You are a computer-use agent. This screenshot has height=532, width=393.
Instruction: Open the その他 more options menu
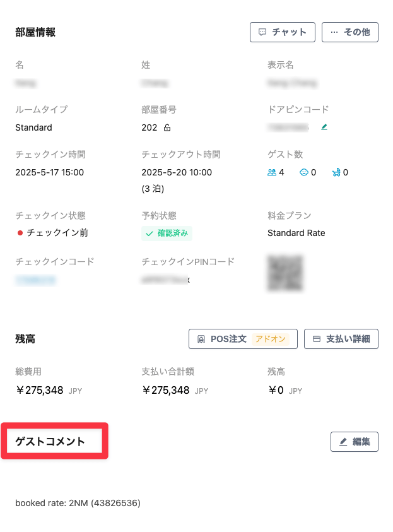point(350,32)
